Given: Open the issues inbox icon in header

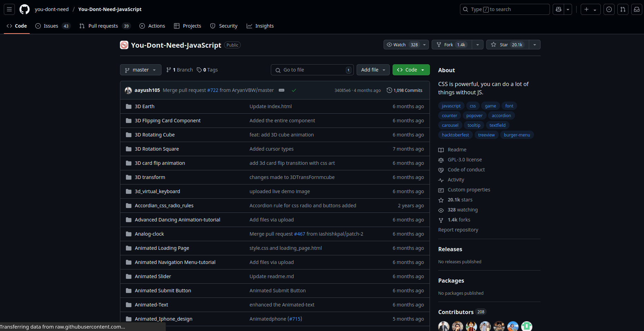Looking at the screenshot, I should point(609,9).
